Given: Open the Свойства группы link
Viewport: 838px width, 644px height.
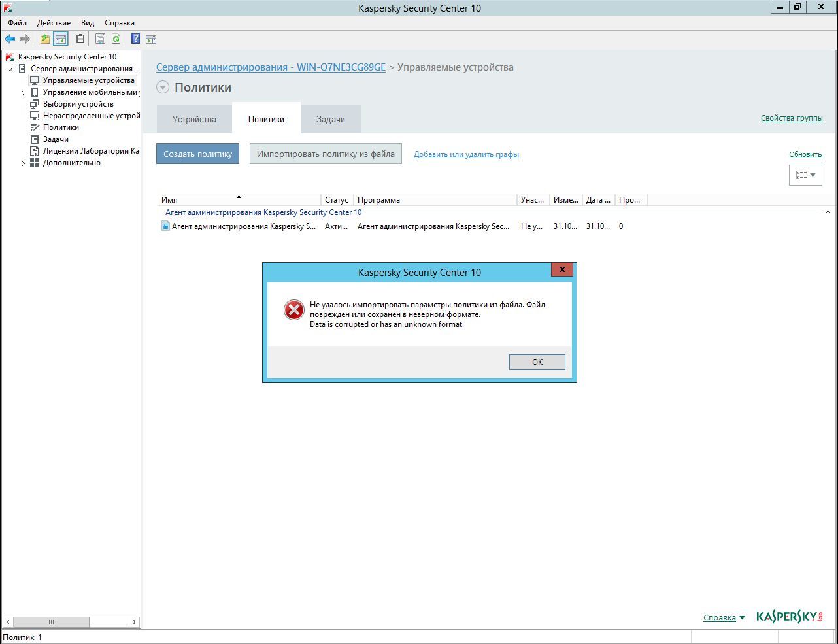Looking at the screenshot, I should (x=792, y=118).
